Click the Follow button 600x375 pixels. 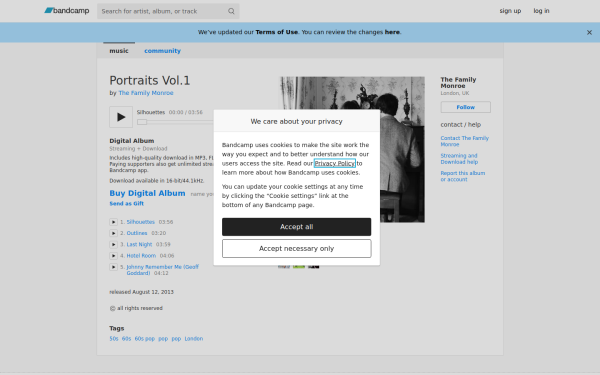pos(465,107)
